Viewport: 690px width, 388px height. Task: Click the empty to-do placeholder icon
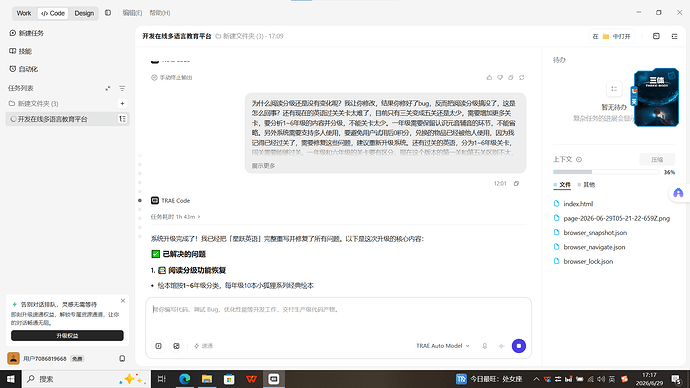click(x=614, y=89)
